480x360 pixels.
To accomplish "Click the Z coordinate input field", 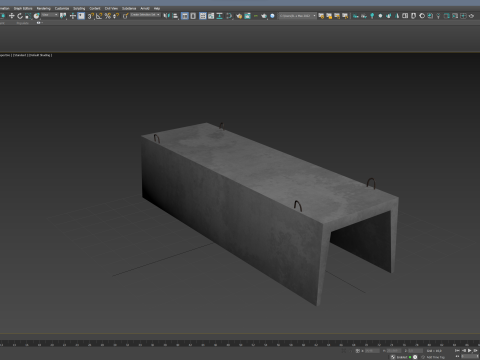I will pos(416,351).
